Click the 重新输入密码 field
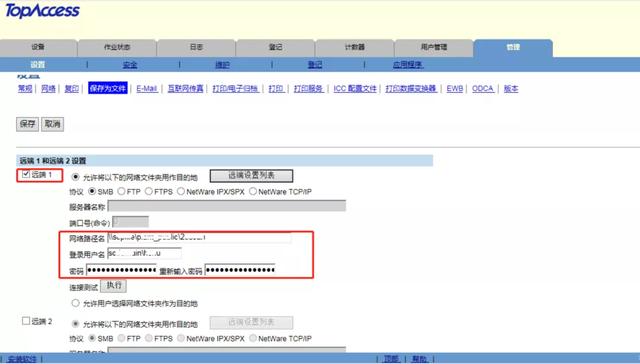 (240, 270)
